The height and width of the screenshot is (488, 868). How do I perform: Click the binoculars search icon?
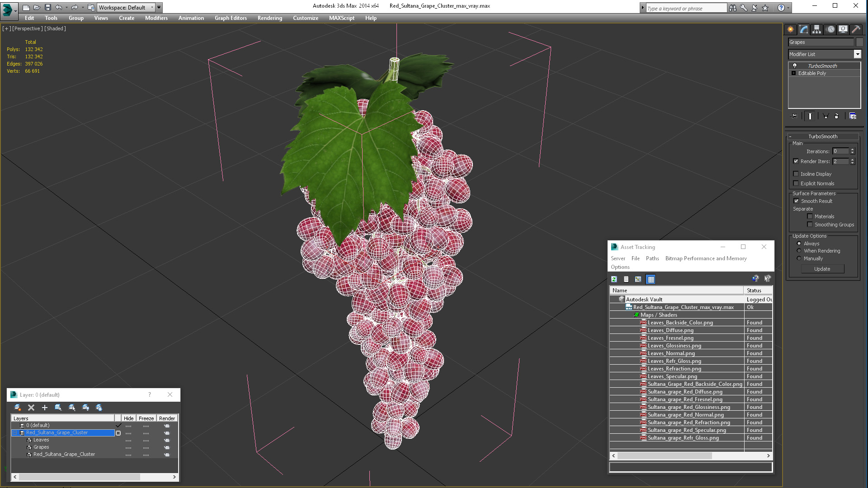click(732, 8)
